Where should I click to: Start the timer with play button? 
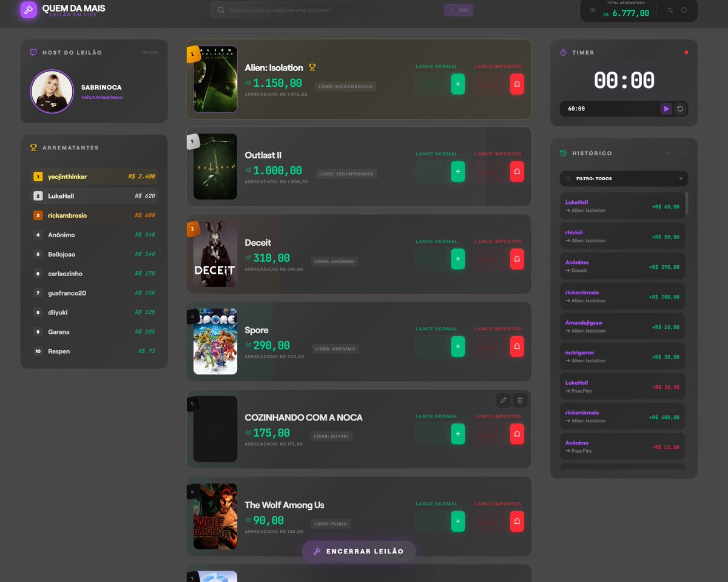[666, 109]
